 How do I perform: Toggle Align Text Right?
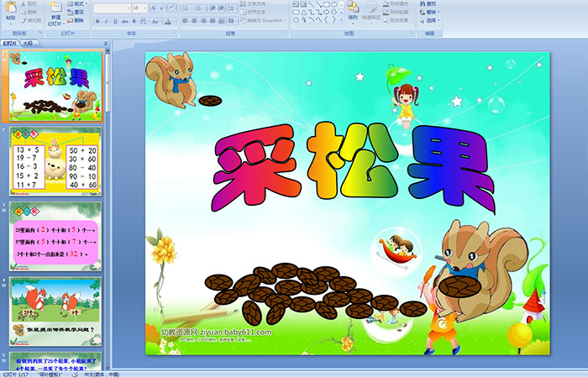pyautogui.click(x=203, y=21)
